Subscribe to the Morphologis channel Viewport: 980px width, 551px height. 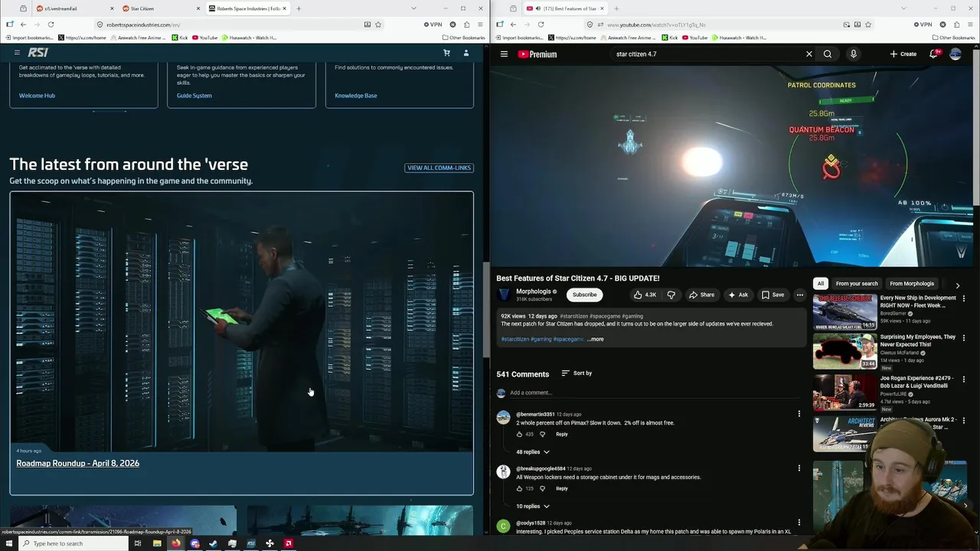pyautogui.click(x=584, y=295)
